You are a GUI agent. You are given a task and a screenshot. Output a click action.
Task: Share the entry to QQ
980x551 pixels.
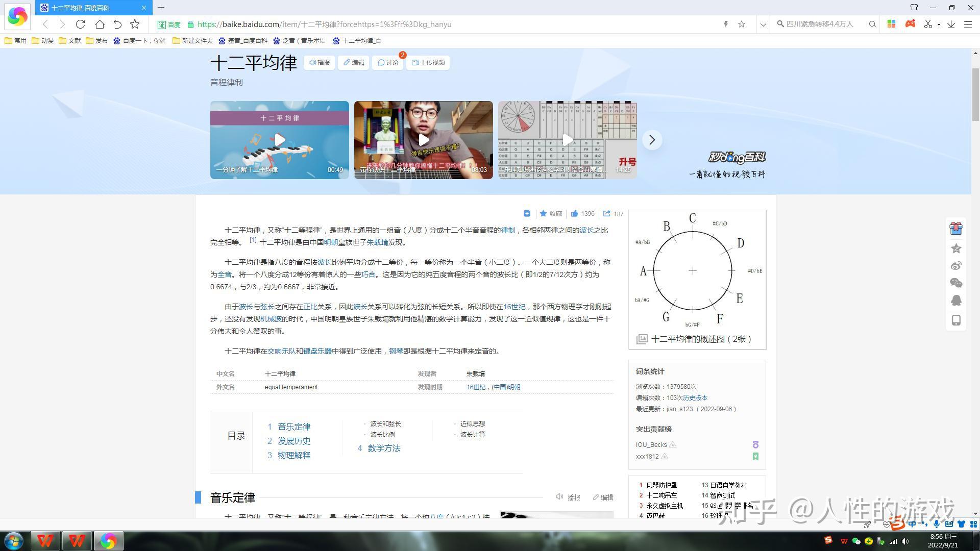pos(956,300)
